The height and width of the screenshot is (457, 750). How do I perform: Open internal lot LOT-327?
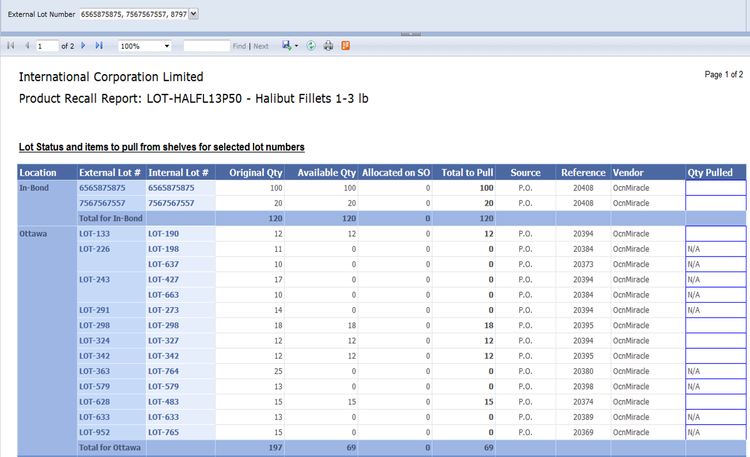[x=163, y=341]
